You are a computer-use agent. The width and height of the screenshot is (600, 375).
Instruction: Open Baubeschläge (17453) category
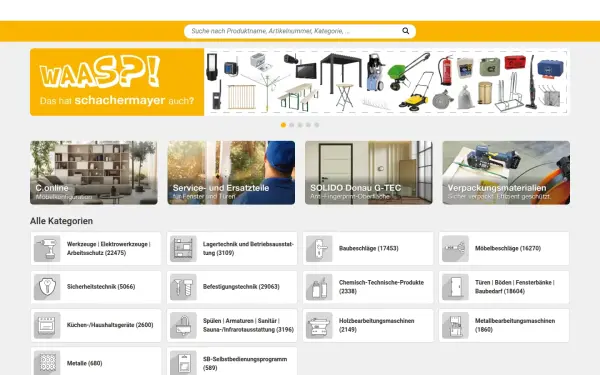[x=368, y=248]
